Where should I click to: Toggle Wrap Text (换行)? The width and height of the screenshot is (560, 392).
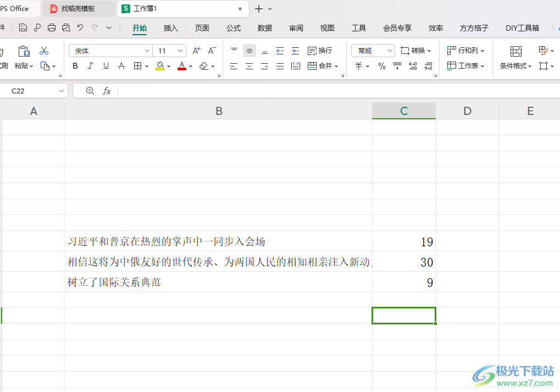tap(320, 51)
